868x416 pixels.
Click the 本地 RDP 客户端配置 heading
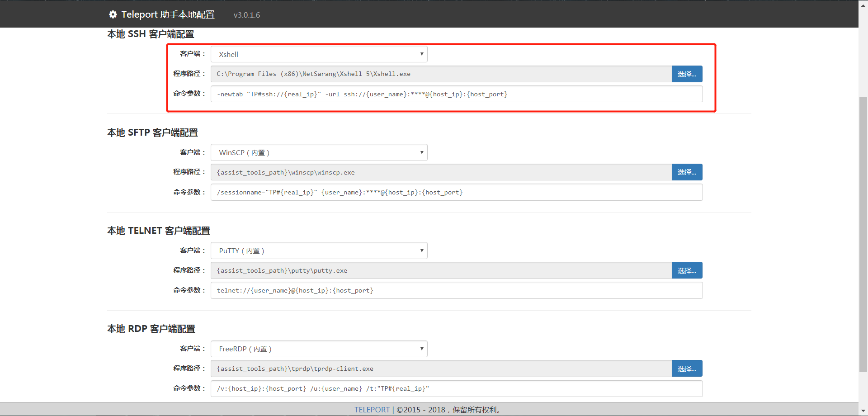151,329
